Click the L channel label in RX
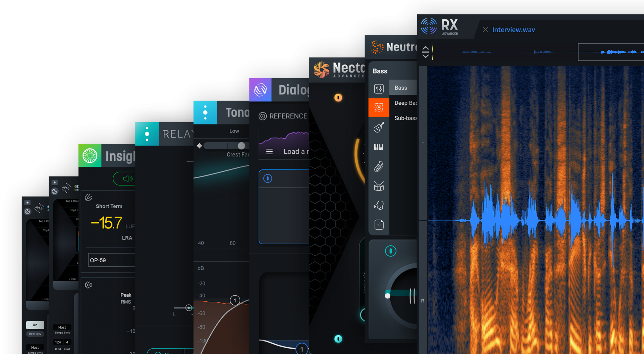This screenshot has height=354, width=644. [x=423, y=141]
